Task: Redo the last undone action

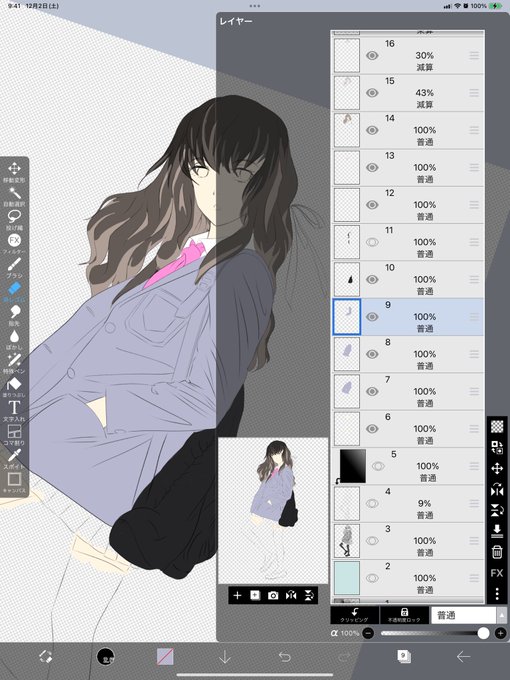Action: (x=344, y=657)
